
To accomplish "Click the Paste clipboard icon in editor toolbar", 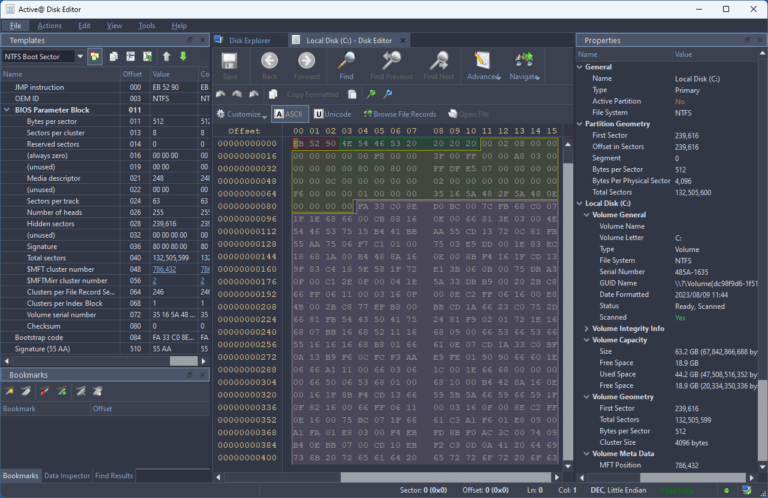I will pos(352,94).
